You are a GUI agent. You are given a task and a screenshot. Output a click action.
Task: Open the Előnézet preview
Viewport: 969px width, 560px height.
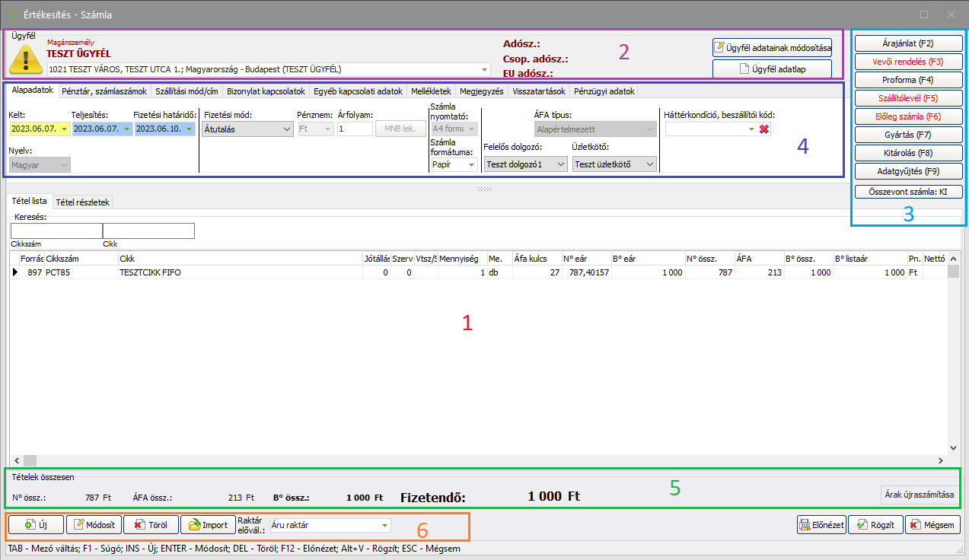(821, 524)
